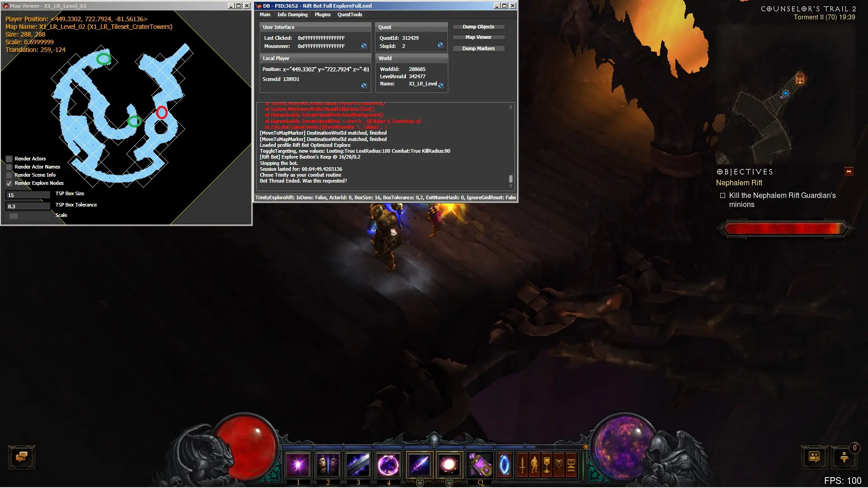Screen dimensions: 868x488
Task: Enable the Render Scene Info checkbox
Action: [9, 175]
